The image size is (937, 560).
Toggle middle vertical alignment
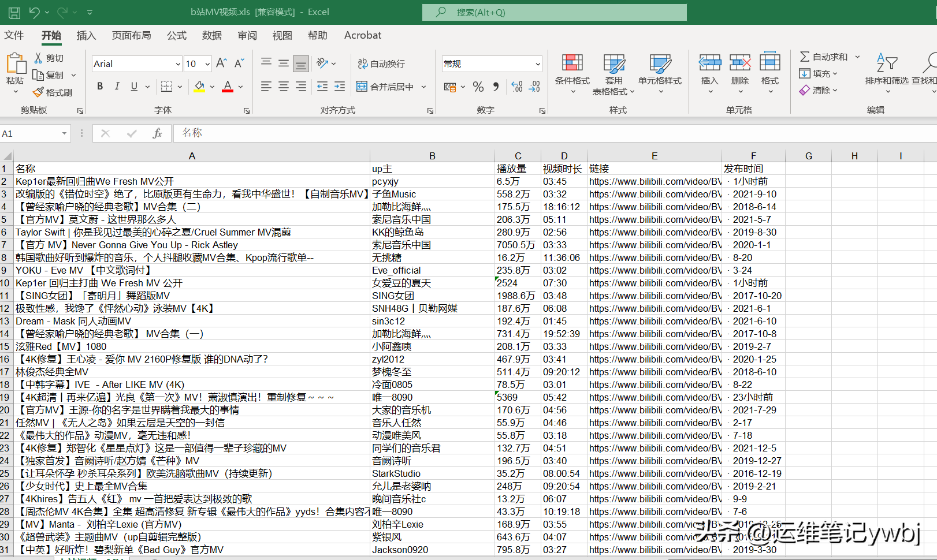click(284, 64)
